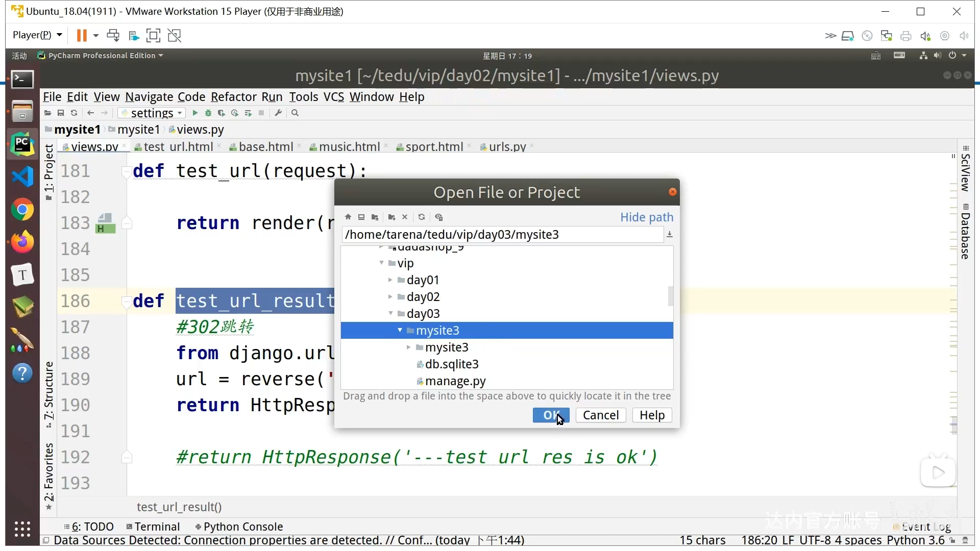This screenshot has height=551, width=980.
Task: Click New Folder icon in dialog toolbar
Action: 391,217
